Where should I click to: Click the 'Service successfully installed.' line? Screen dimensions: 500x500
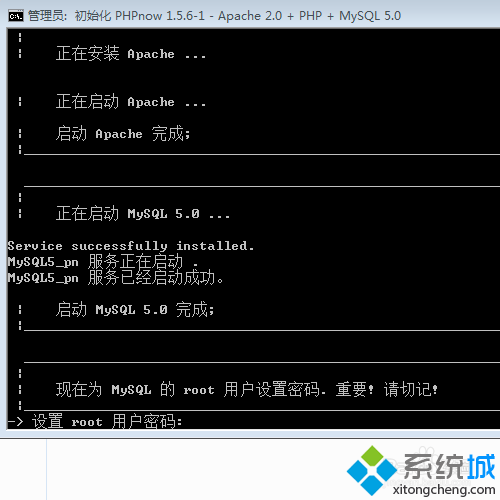[131, 246]
